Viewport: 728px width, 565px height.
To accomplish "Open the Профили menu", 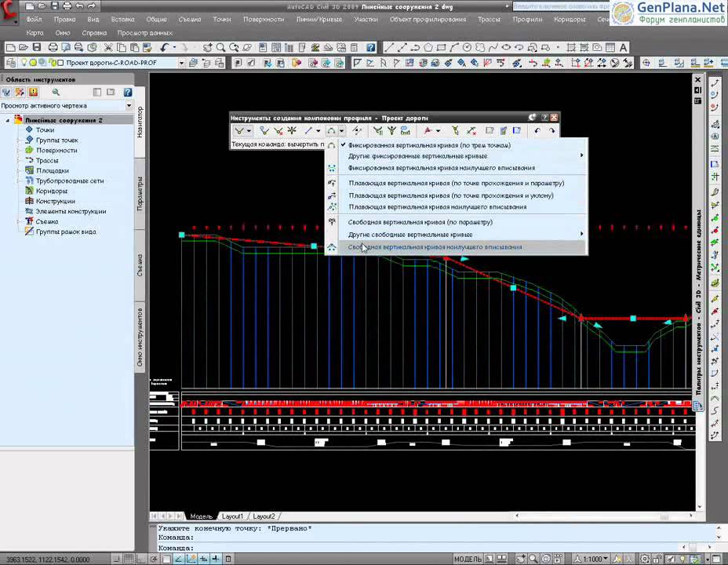I will pyautogui.click(x=527, y=20).
